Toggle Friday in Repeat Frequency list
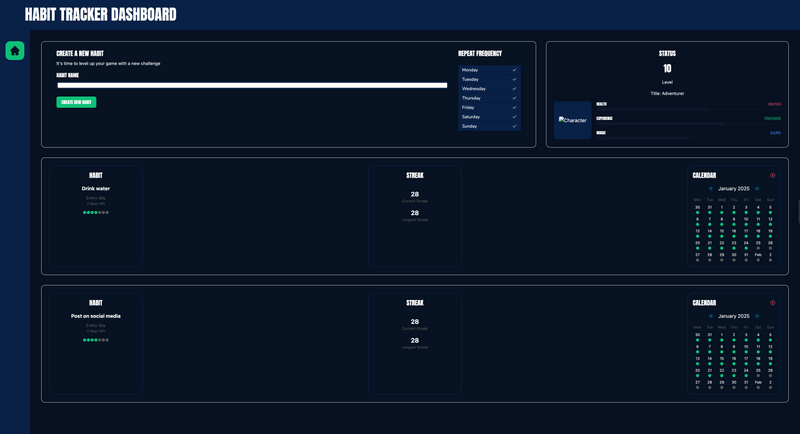The width and height of the screenshot is (800, 434). 489,108
